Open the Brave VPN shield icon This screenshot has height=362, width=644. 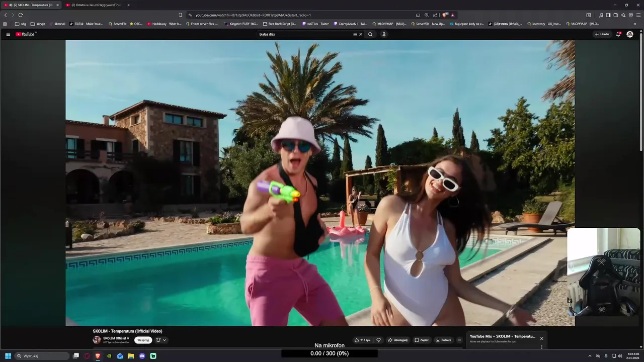pyautogui.click(x=631, y=15)
